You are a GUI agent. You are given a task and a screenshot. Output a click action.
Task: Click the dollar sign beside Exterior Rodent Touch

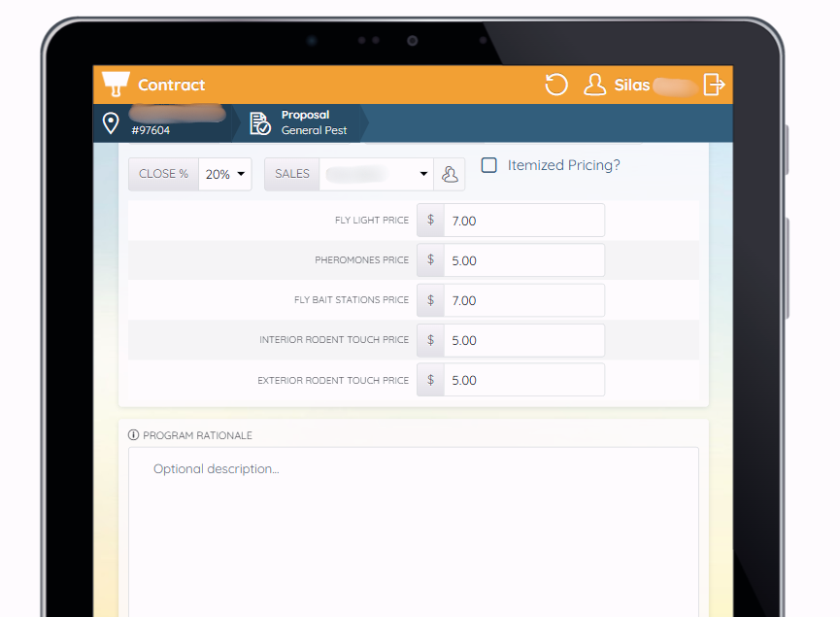pyautogui.click(x=431, y=380)
